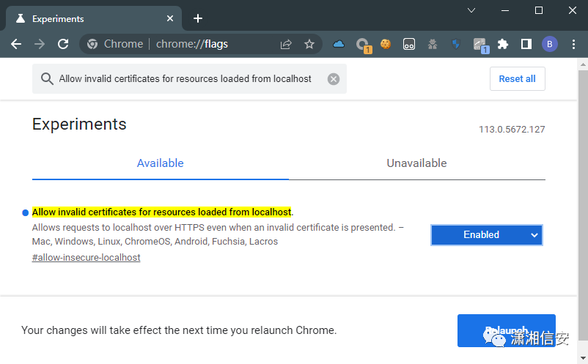Click the share page icon in address bar
Viewport: 588px width, 364px height.
pyautogui.click(x=286, y=44)
